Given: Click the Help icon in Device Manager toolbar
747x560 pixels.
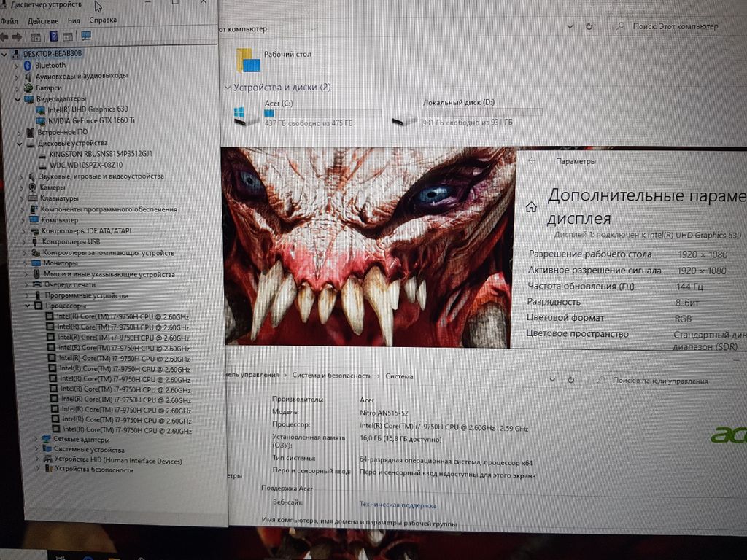Looking at the screenshot, I should 53,36.
